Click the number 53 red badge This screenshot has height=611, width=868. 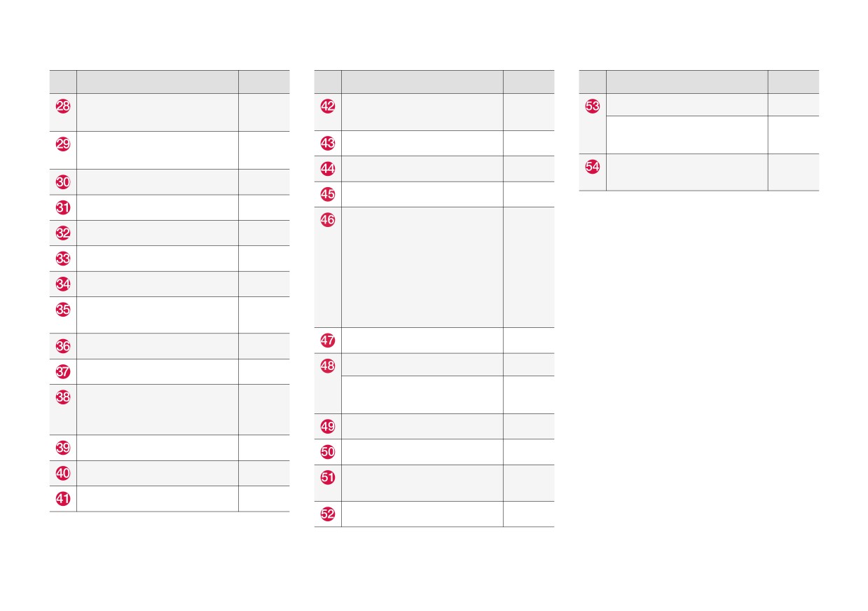coord(593,107)
